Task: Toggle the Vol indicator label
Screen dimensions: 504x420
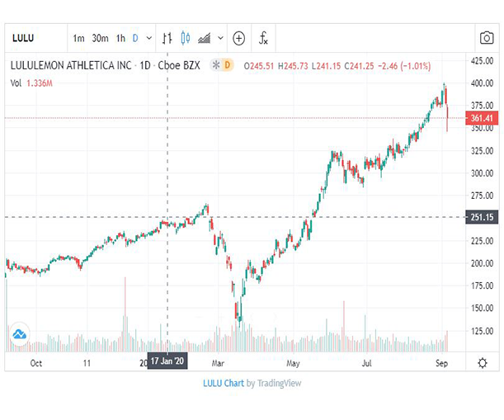Action: [16, 83]
